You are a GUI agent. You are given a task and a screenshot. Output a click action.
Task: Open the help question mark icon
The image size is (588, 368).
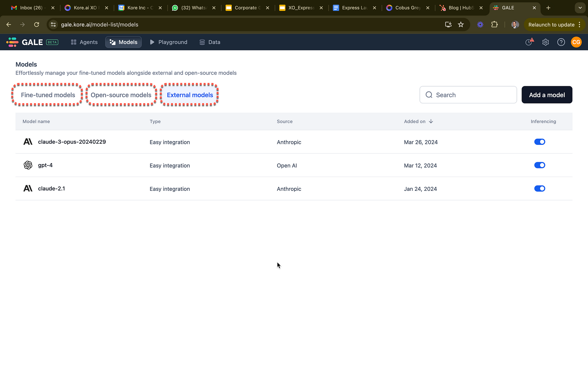tap(561, 42)
